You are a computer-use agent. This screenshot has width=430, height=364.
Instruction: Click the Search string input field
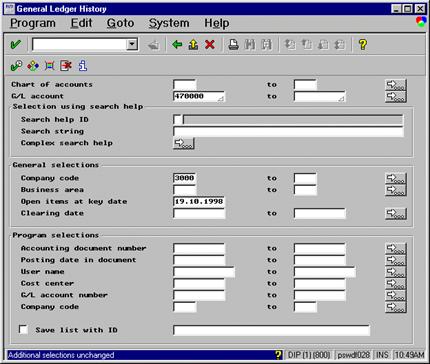pyautogui.click(x=288, y=131)
